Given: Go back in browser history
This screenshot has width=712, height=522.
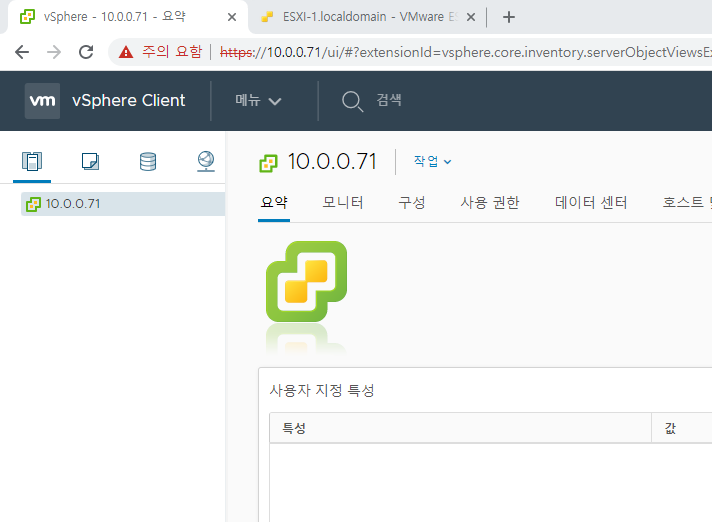Looking at the screenshot, I should tap(22, 52).
